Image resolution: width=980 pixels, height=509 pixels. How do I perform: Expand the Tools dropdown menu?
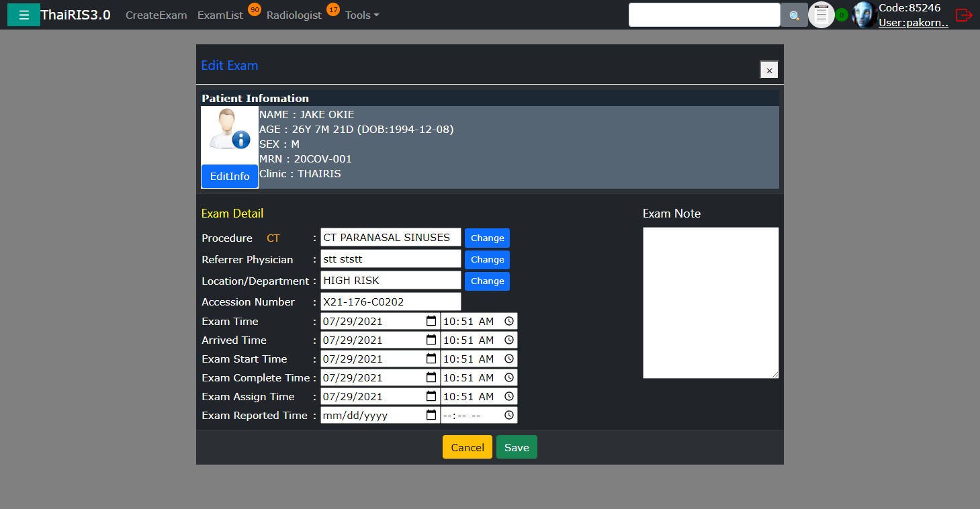(x=362, y=15)
